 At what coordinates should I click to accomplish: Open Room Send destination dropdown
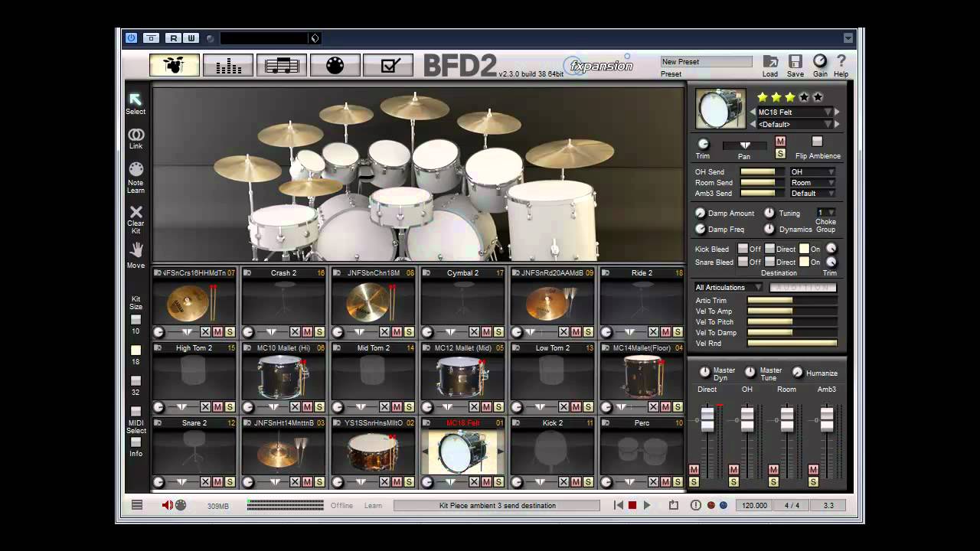coord(812,183)
